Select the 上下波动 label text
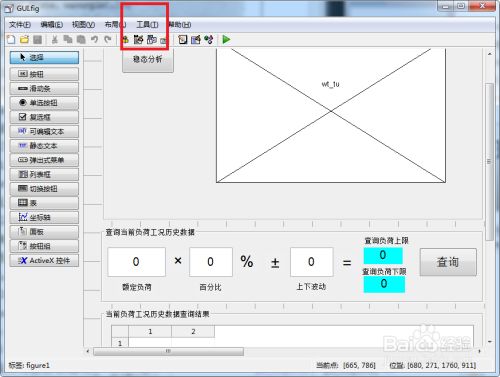Screen dimensions: 500x377 [x=311, y=287]
